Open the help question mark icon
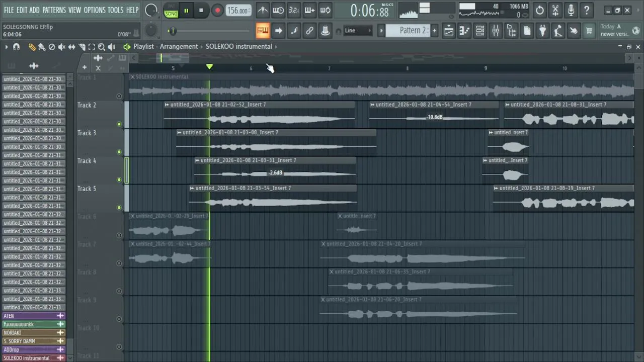The width and height of the screenshot is (644, 362). pyautogui.click(x=586, y=10)
